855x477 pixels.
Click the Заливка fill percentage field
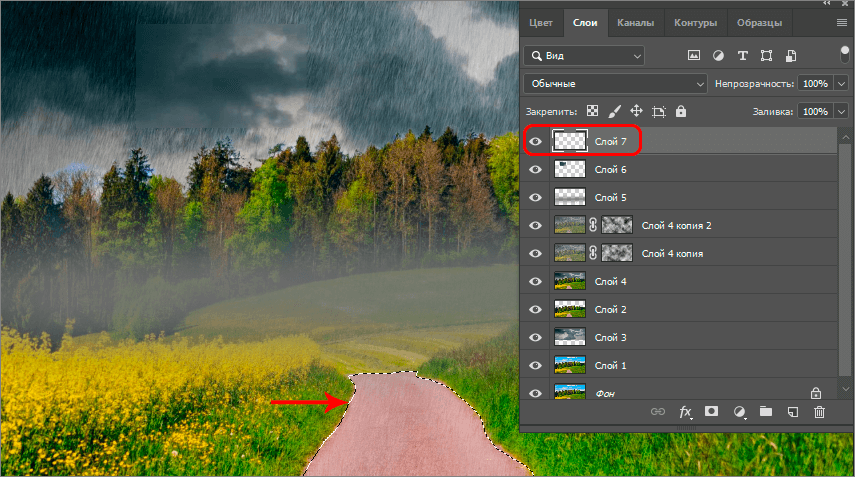[x=814, y=111]
